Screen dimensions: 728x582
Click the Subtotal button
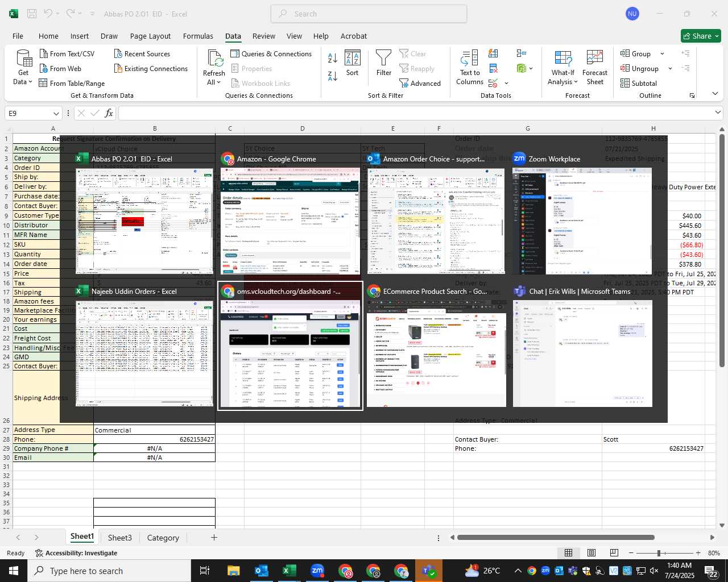[639, 84]
